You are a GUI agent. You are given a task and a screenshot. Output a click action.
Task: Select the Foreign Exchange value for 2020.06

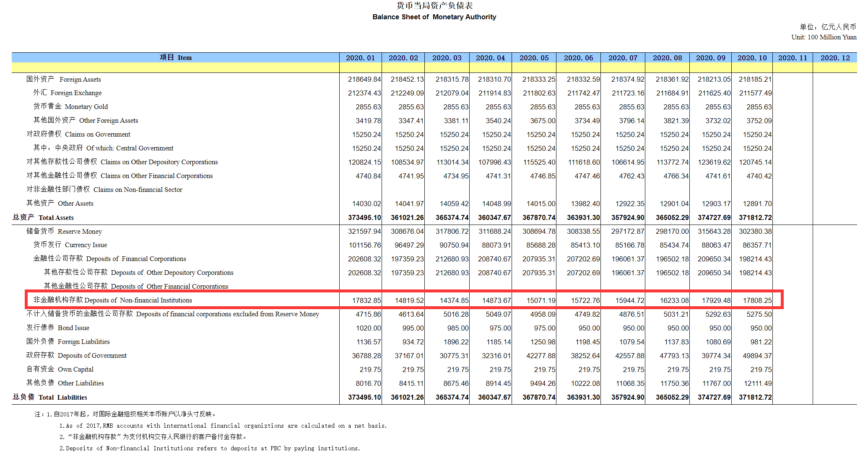click(583, 93)
